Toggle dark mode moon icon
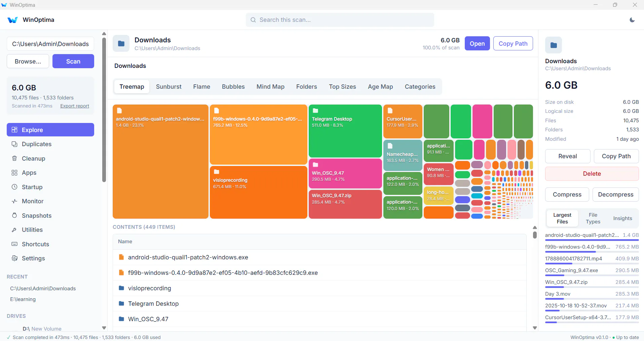The width and height of the screenshot is (644, 341). pyautogui.click(x=632, y=20)
